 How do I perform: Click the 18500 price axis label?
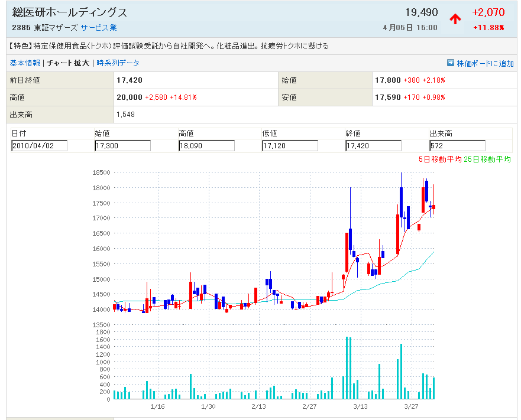click(102, 172)
